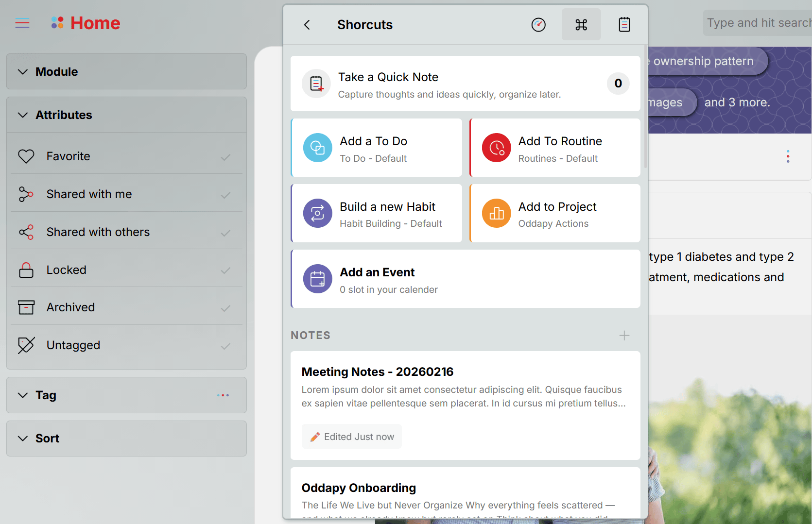Click the Add a To Do icon

317,148
